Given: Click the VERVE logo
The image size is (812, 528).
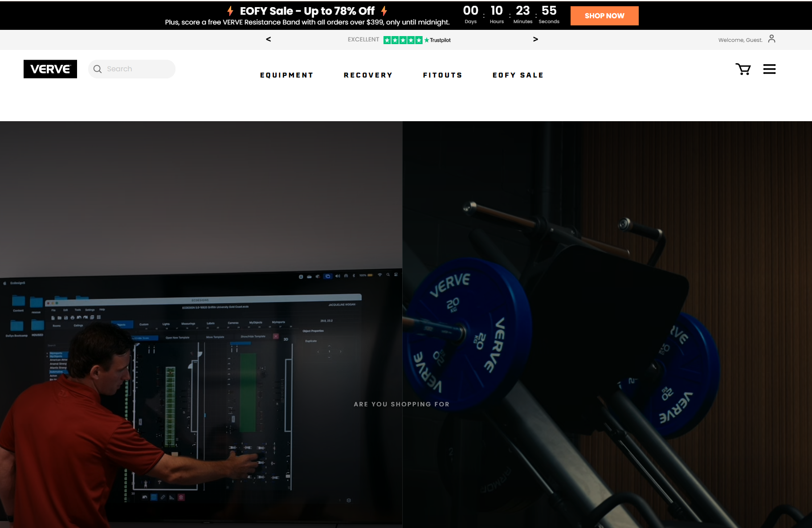Looking at the screenshot, I should (50, 69).
